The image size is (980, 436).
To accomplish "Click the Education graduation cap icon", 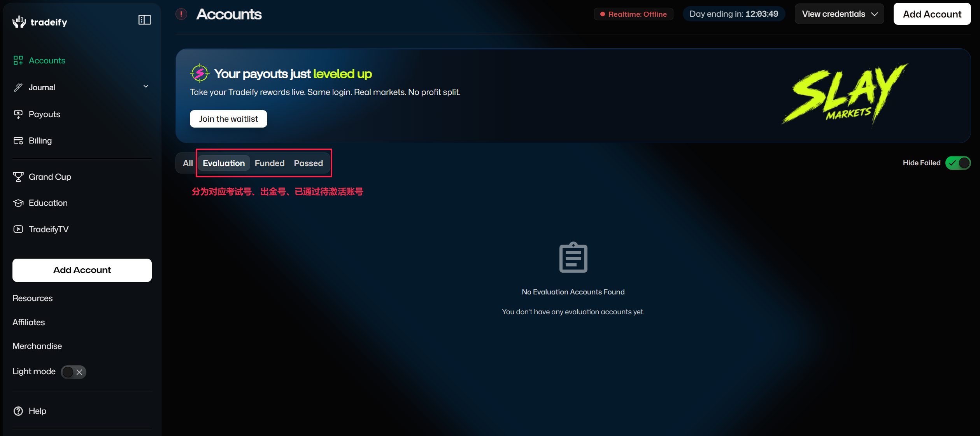I will 18,203.
